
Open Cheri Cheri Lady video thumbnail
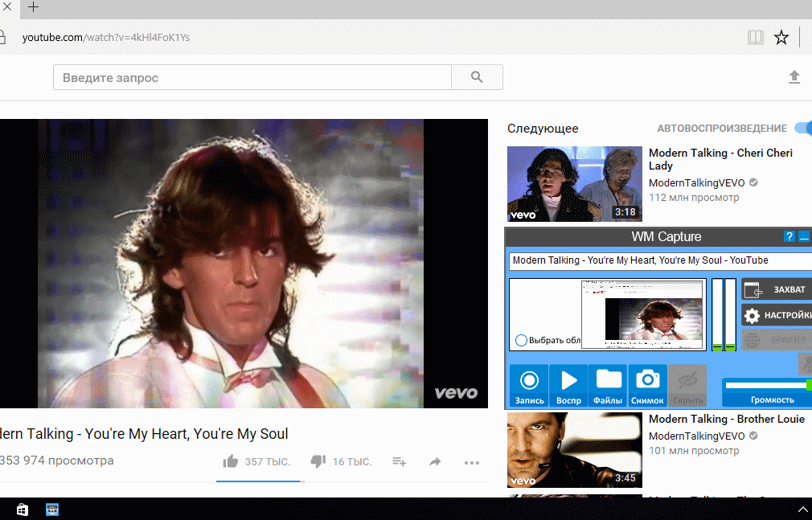point(574,184)
